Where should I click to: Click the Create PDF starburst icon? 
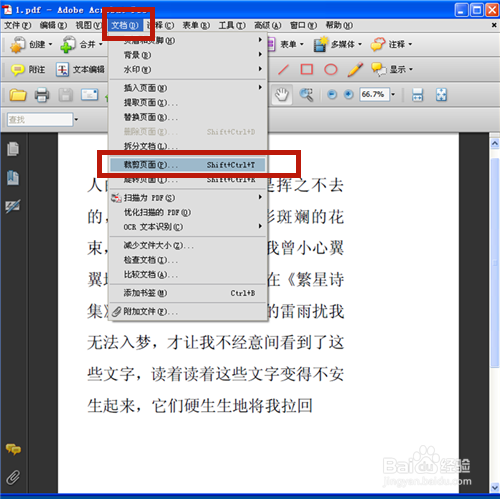pos(17,44)
